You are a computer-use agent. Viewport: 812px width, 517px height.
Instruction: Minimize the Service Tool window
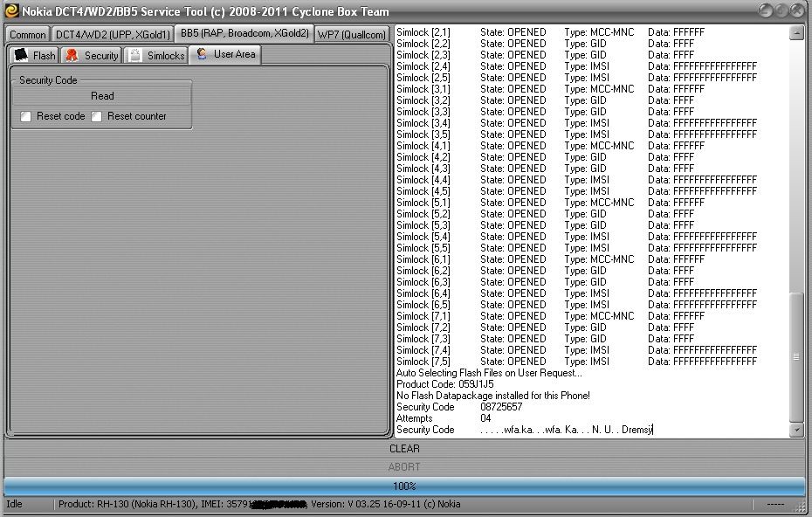[766, 10]
